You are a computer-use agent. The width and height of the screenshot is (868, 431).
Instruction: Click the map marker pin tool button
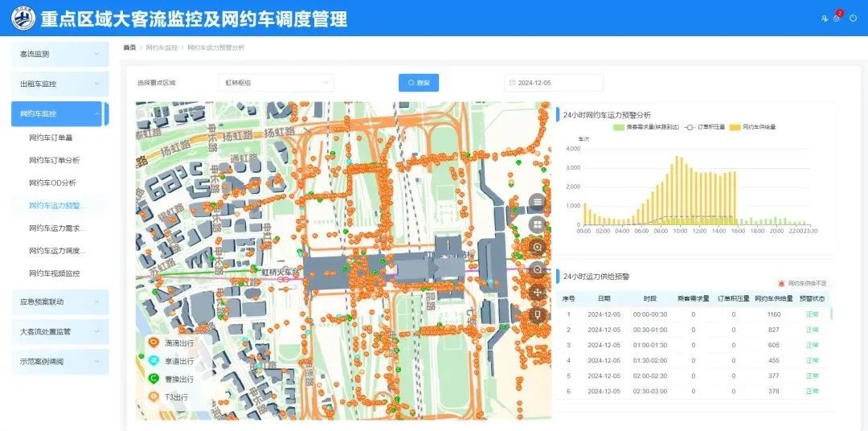point(538,315)
